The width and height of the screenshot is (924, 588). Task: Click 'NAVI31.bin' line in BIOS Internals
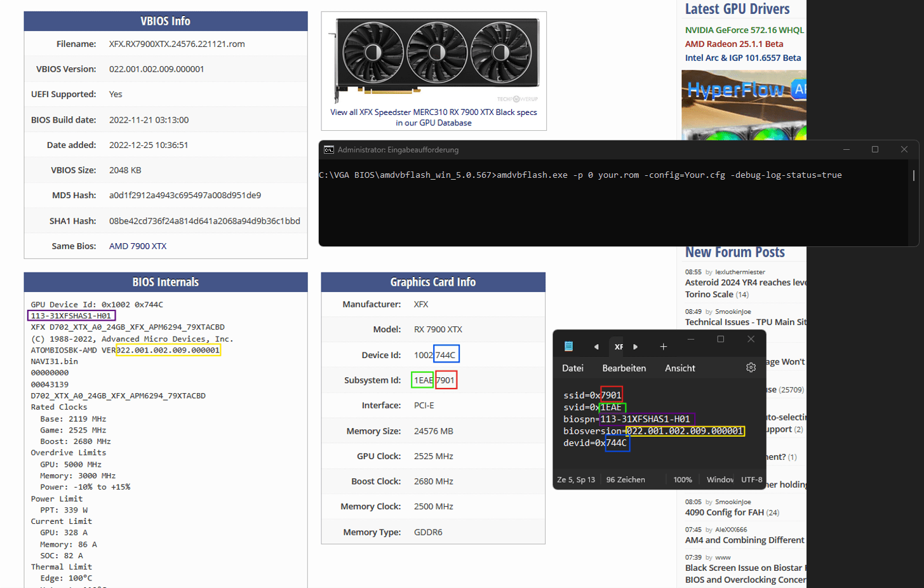pyautogui.click(x=55, y=361)
